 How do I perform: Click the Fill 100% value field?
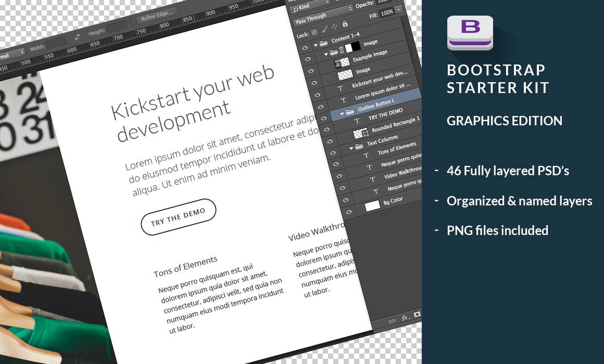tap(387, 12)
